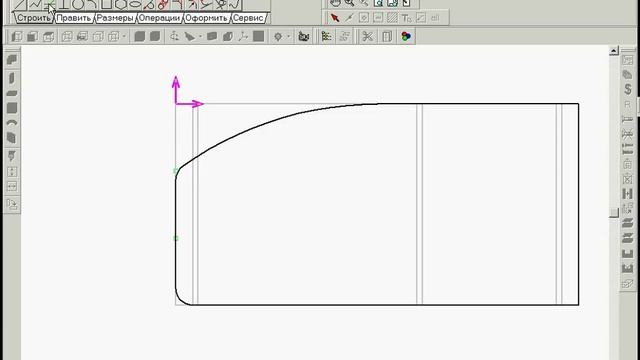Select the Сервис tab

[x=248, y=18]
